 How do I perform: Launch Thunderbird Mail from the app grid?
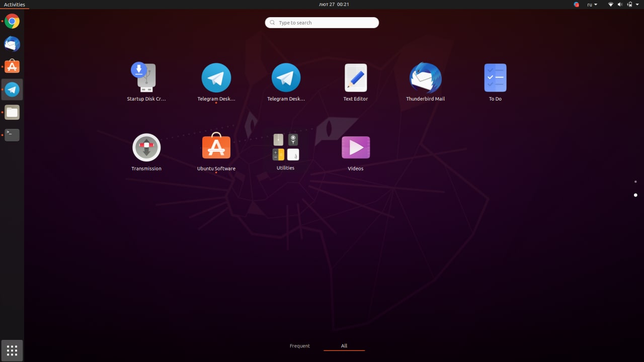coord(426,82)
